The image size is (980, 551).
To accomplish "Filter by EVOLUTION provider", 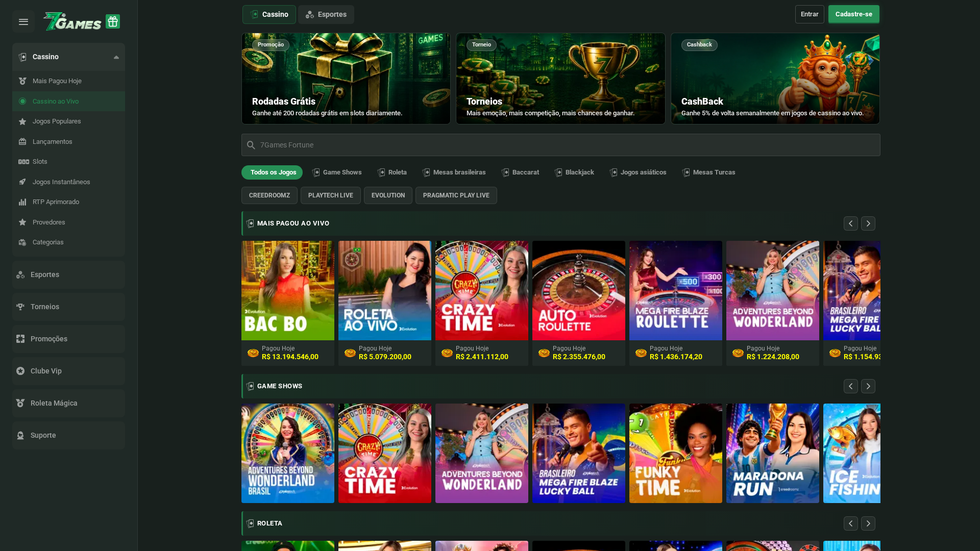I will coord(388,195).
